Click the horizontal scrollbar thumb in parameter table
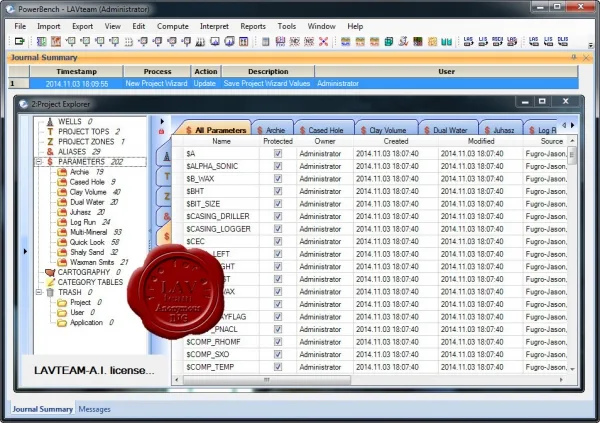This screenshot has height=423, width=600. pos(267,380)
